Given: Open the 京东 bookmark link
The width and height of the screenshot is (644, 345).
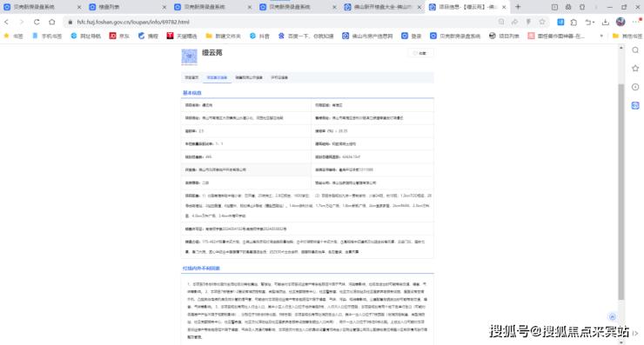Looking at the screenshot, I should pos(119,36).
